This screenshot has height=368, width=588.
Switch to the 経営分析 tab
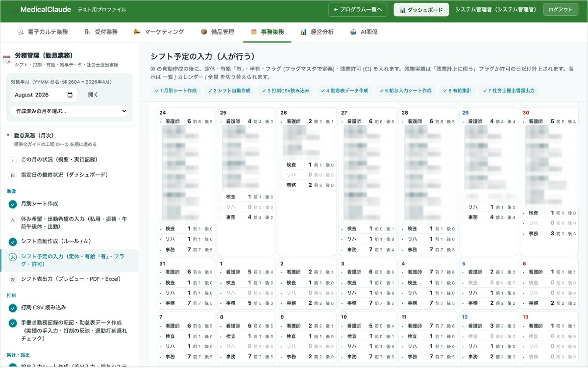317,32
